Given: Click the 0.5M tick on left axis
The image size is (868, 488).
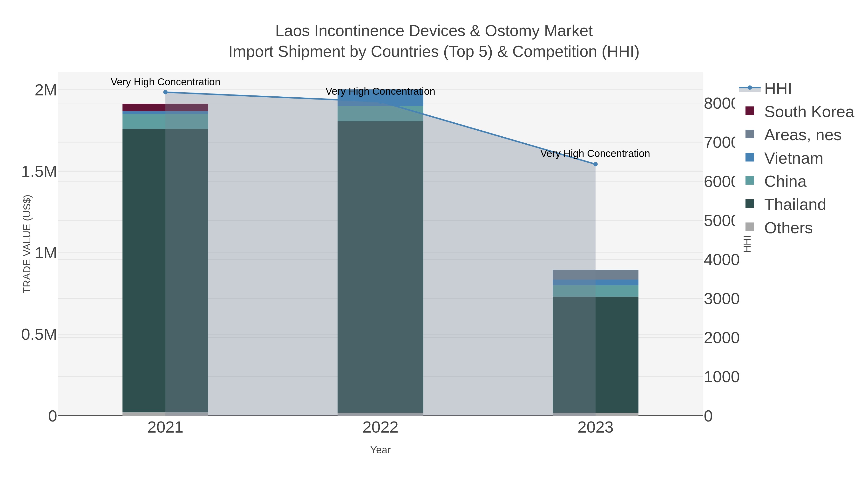Looking at the screenshot, I should tap(39, 335).
